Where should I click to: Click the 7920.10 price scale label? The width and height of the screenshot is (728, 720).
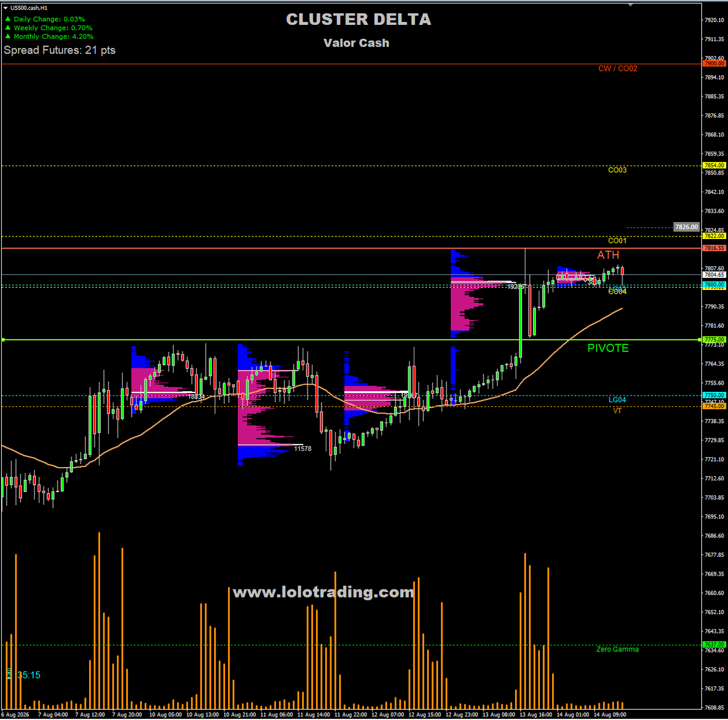click(x=714, y=20)
